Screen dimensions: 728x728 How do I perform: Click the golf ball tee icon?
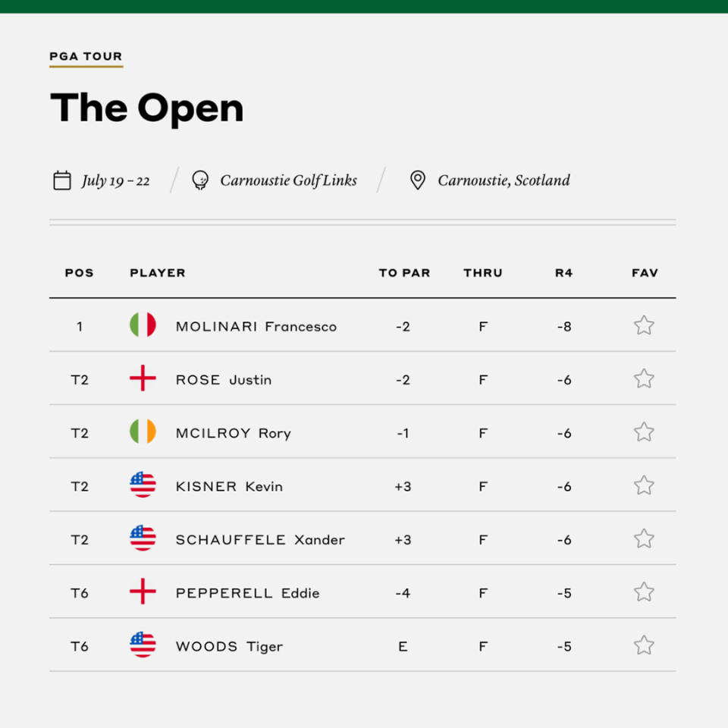200,180
